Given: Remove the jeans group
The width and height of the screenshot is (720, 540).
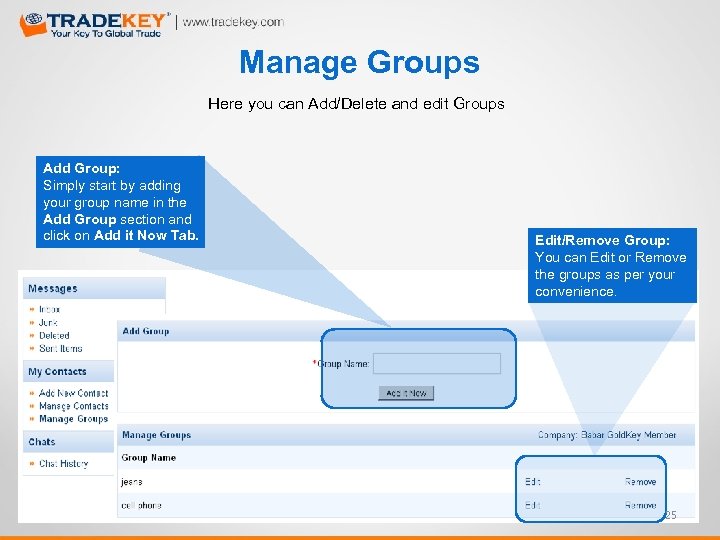Looking at the screenshot, I should pyautogui.click(x=640, y=482).
